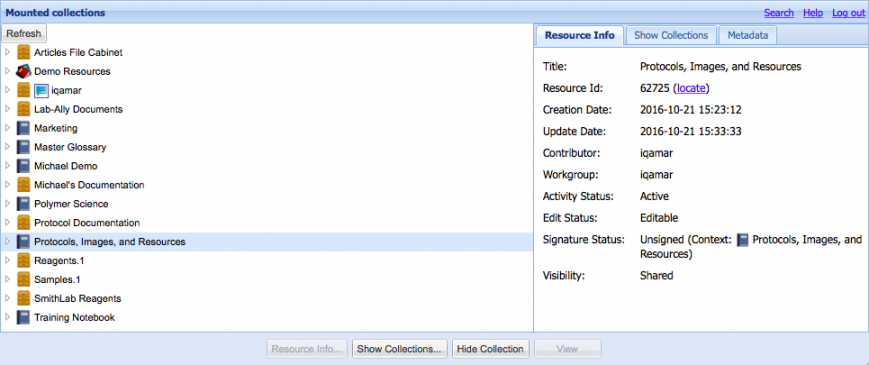Click the blue page icon next to iqamar
The image size is (869, 365).
click(x=41, y=90)
